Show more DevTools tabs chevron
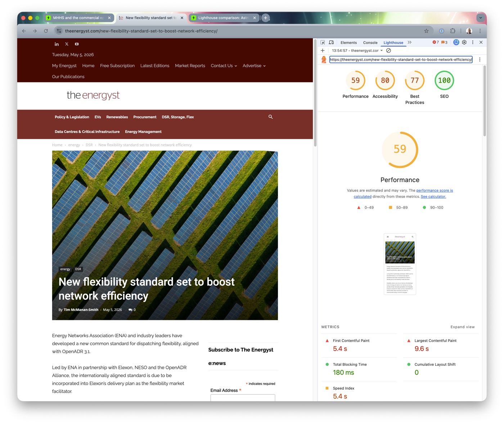Screen dimensions: 504x424 (x=410, y=43)
